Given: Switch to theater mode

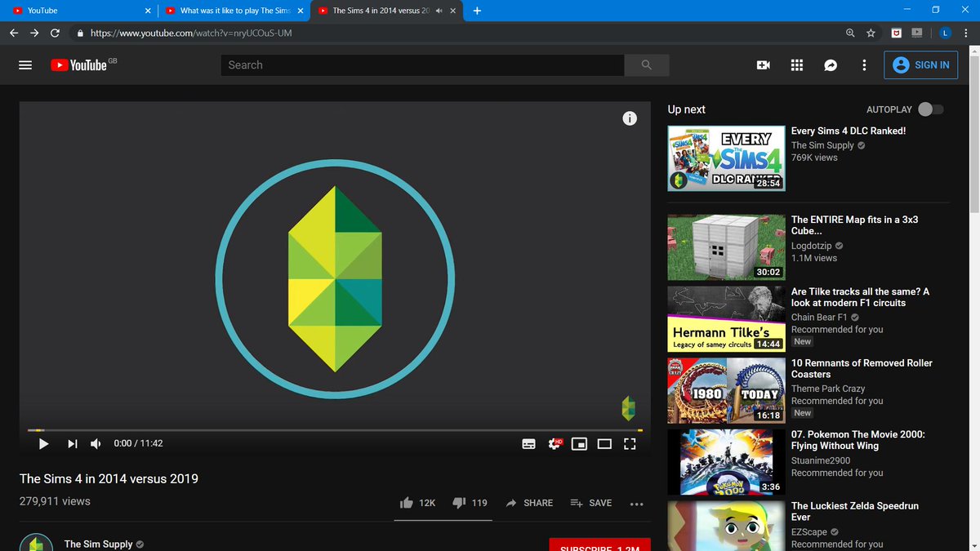Looking at the screenshot, I should point(604,443).
